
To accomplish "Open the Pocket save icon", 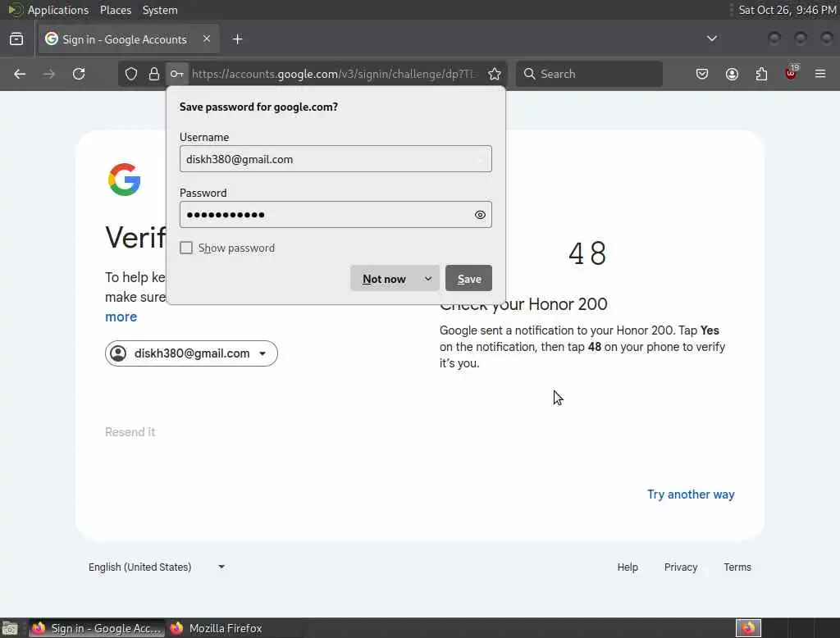I will click(702, 74).
